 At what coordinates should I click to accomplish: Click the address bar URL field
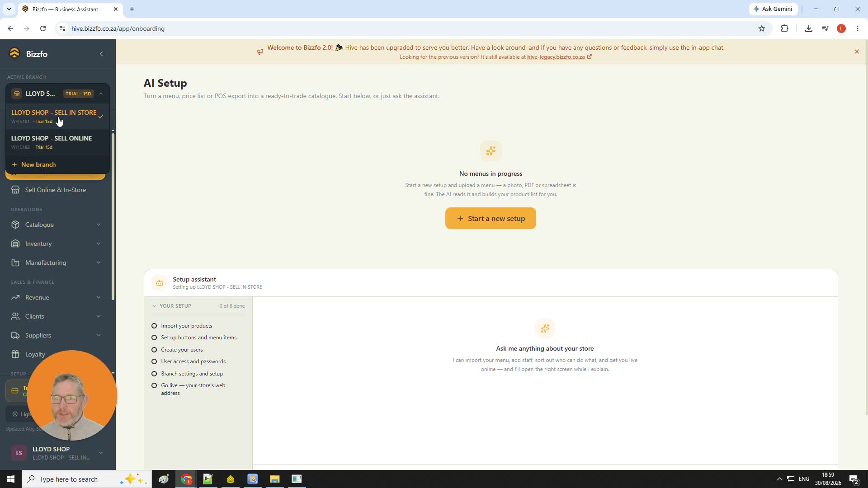(x=411, y=28)
